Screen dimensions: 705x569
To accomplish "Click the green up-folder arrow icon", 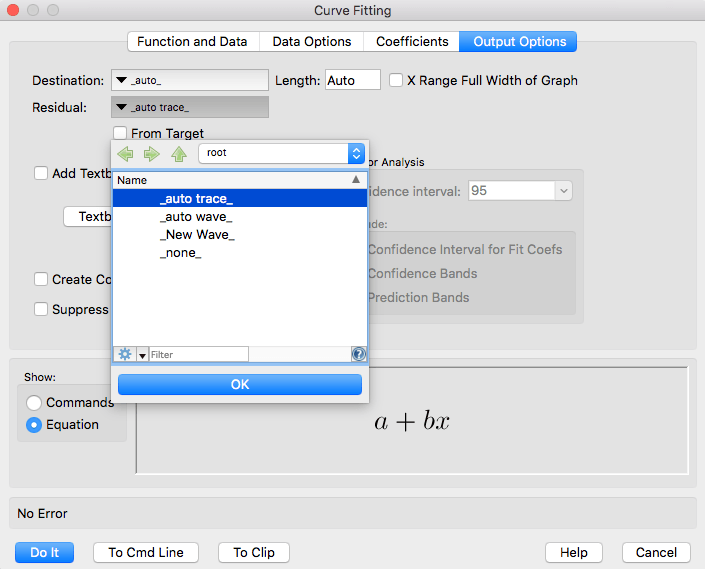I will [x=178, y=154].
